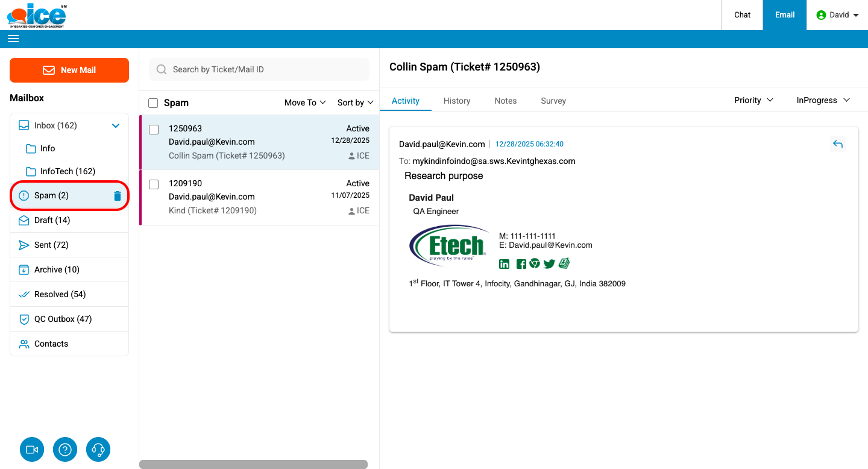This screenshot has width=868, height=469.
Task: Switch to the Notes tab
Action: click(506, 101)
